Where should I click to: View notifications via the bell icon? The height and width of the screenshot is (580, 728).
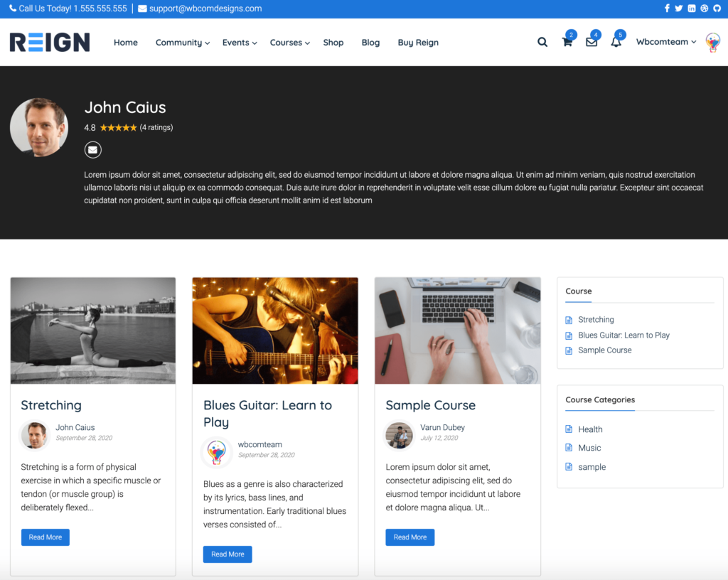click(616, 42)
